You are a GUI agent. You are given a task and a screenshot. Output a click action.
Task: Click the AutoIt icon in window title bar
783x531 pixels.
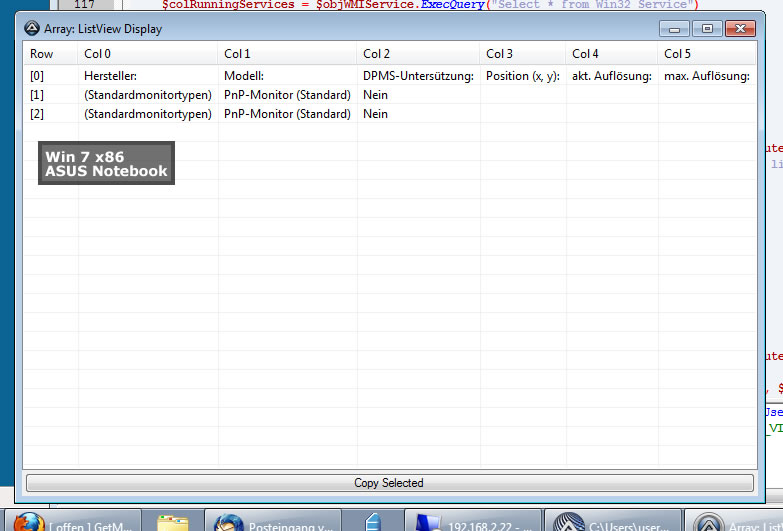click(32, 29)
